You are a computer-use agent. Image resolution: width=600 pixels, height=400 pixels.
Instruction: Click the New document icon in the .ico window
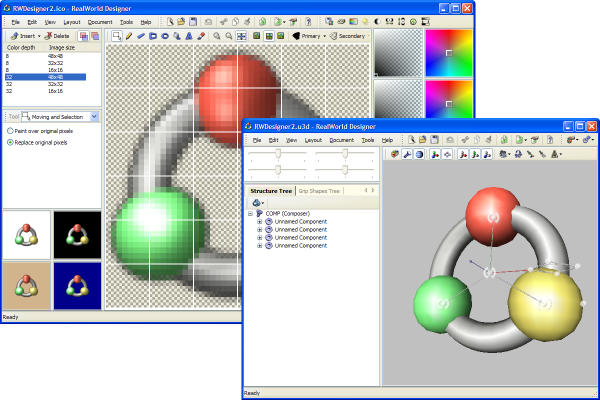[x=170, y=22]
